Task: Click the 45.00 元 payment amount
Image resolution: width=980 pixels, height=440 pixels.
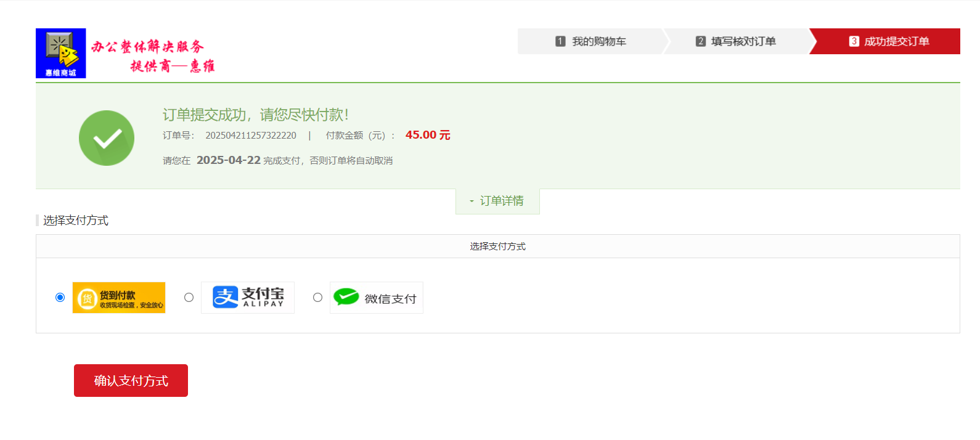Action: coord(428,135)
